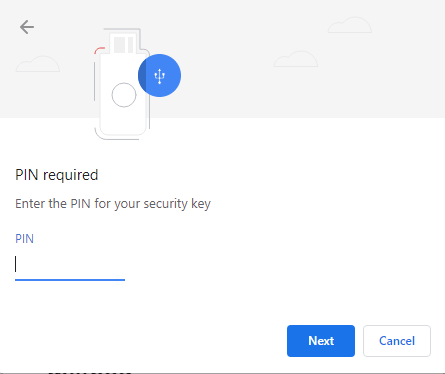Click the blue underline of PIN field

[x=70, y=280]
